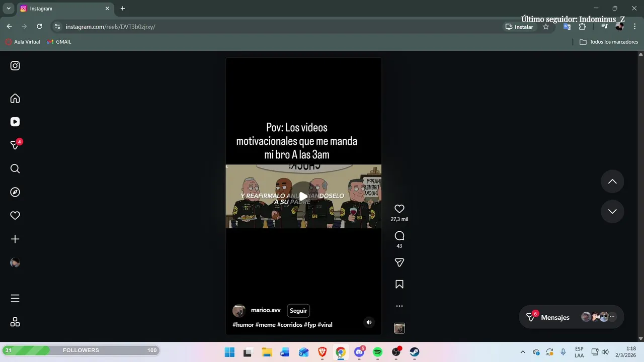Click the browser back arrow

point(9,27)
